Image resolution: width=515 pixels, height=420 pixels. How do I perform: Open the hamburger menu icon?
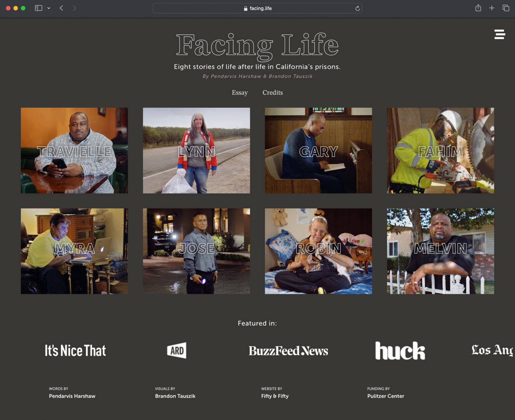500,34
